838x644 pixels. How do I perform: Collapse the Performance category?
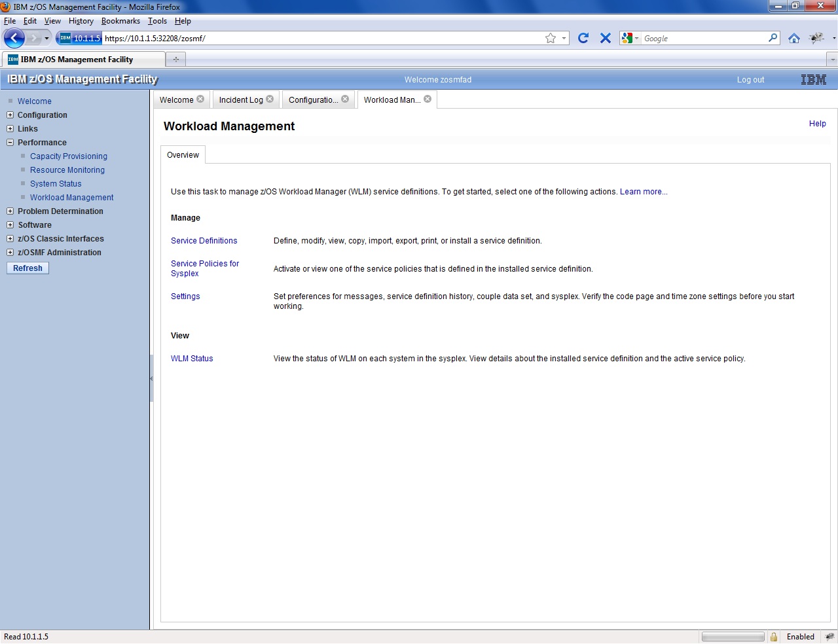coord(10,143)
